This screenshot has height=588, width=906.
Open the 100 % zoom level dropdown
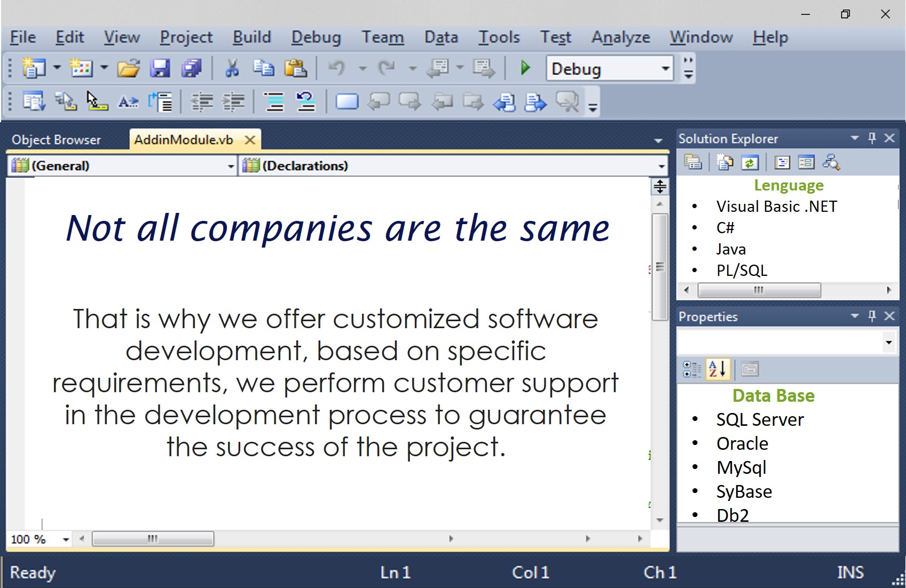(66, 539)
